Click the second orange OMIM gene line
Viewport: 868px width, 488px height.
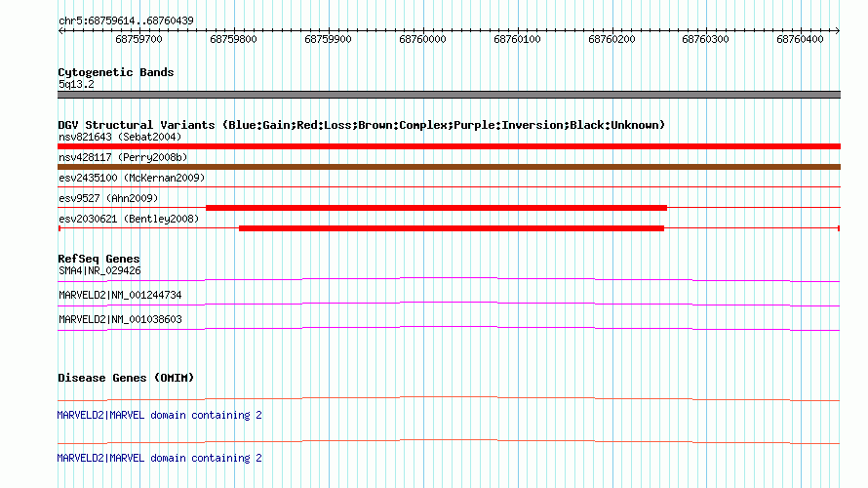[449, 442]
